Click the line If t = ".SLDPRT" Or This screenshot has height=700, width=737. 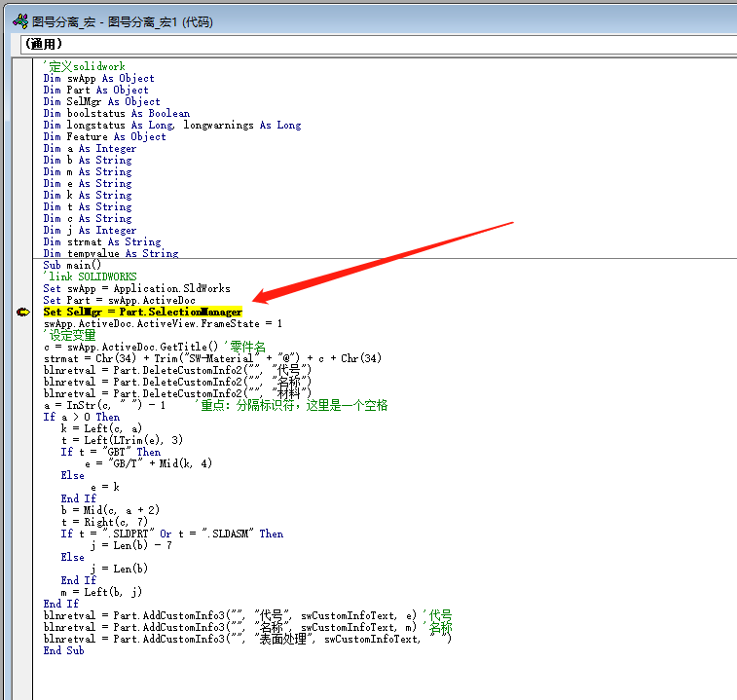[172, 534]
